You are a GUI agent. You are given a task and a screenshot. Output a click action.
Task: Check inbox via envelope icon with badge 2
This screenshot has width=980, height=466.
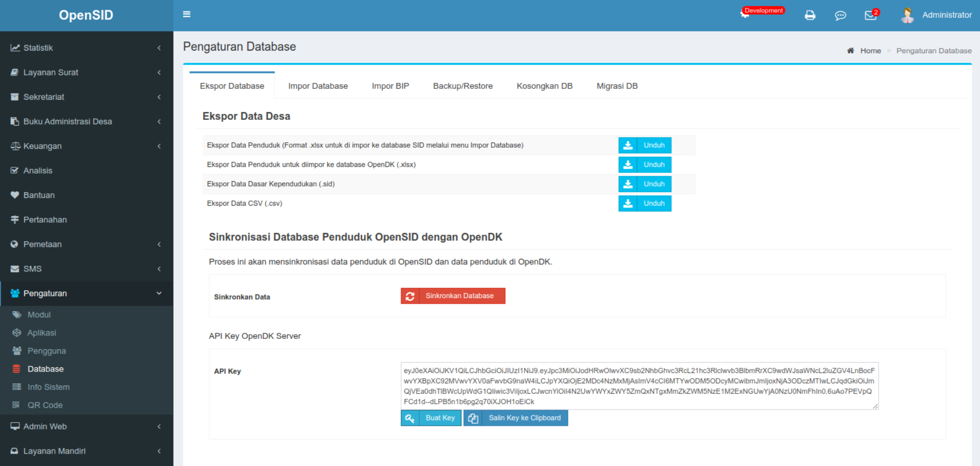[x=870, y=15]
